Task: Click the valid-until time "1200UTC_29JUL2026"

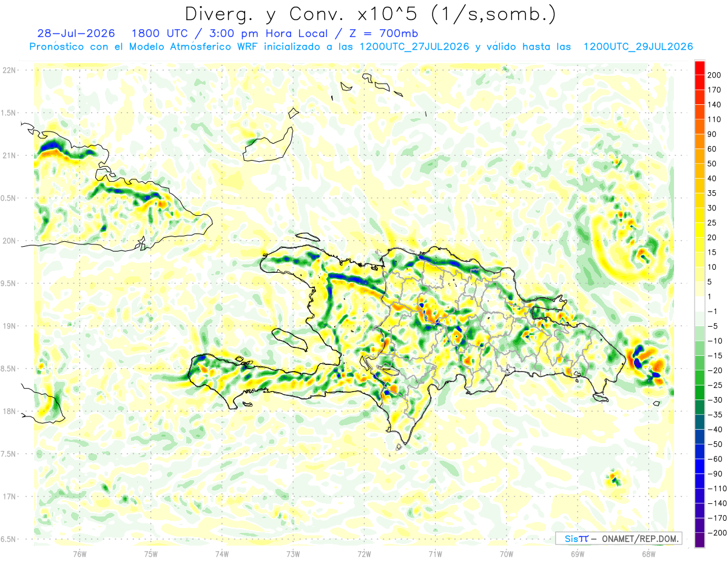Action: tap(638, 47)
